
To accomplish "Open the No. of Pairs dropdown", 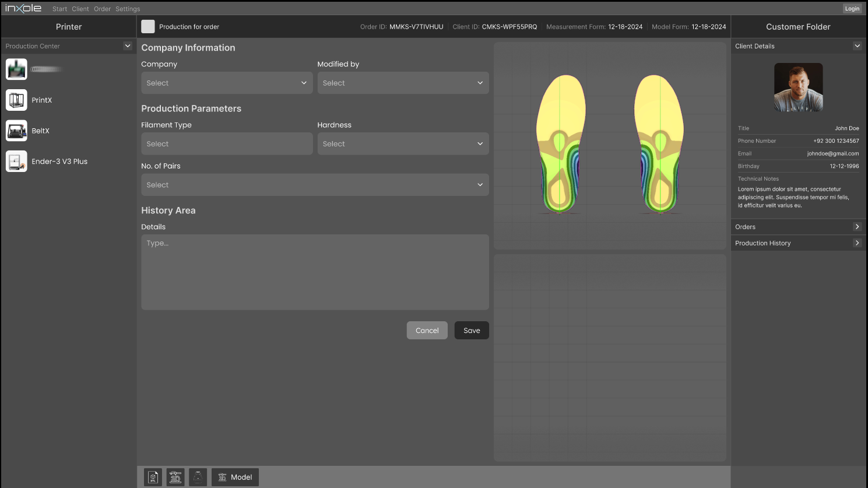I will (315, 185).
